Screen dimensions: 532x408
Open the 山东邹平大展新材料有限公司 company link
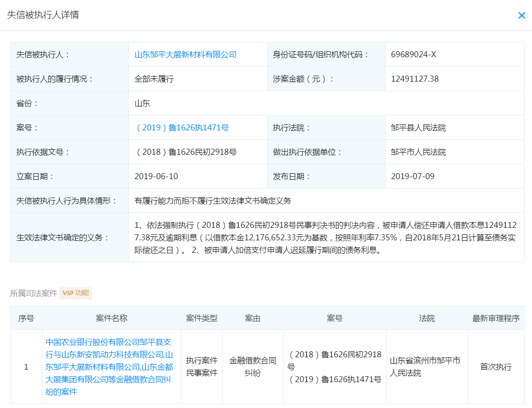[185, 55]
